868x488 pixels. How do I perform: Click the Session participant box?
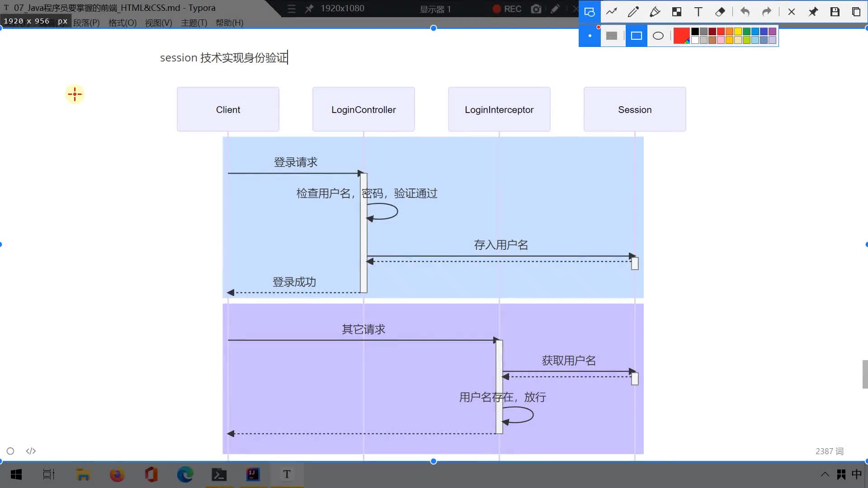(x=635, y=109)
